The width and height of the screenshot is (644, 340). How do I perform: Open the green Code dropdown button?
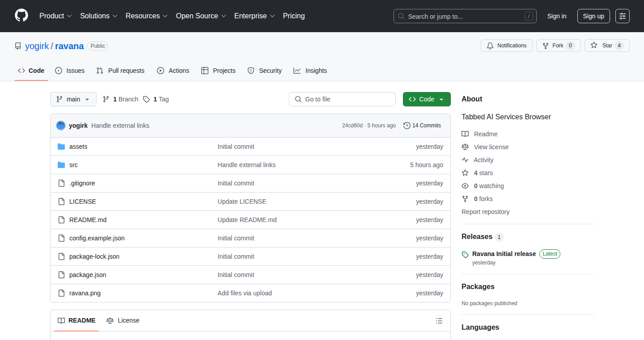[x=427, y=99]
